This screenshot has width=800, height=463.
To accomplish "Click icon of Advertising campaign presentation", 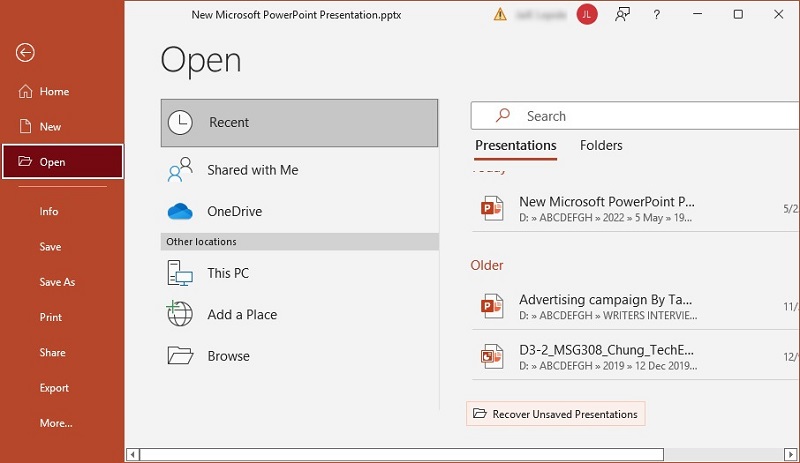I will pos(492,306).
